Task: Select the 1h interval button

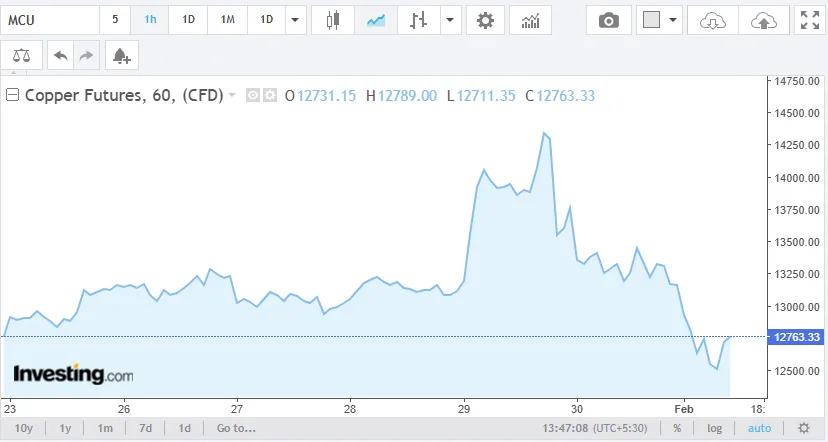Action: point(150,20)
